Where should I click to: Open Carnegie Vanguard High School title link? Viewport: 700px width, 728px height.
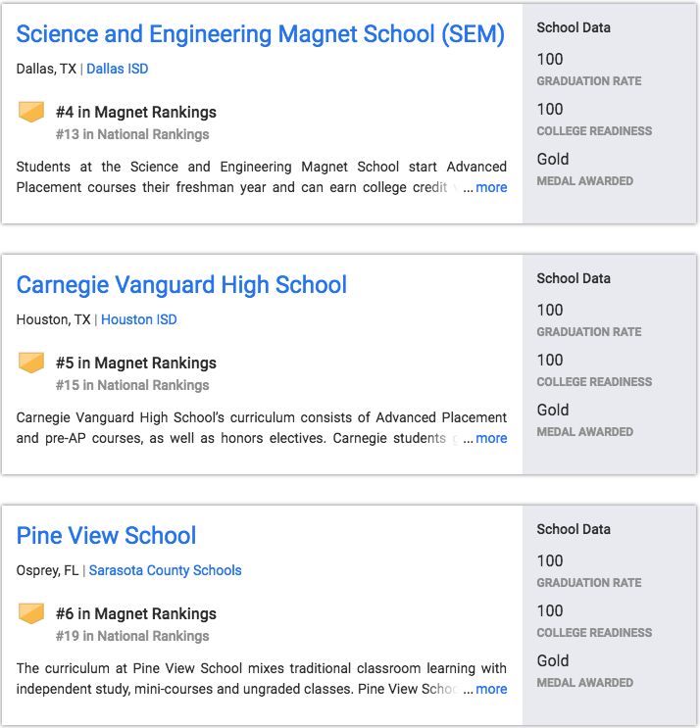pos(181,285)
